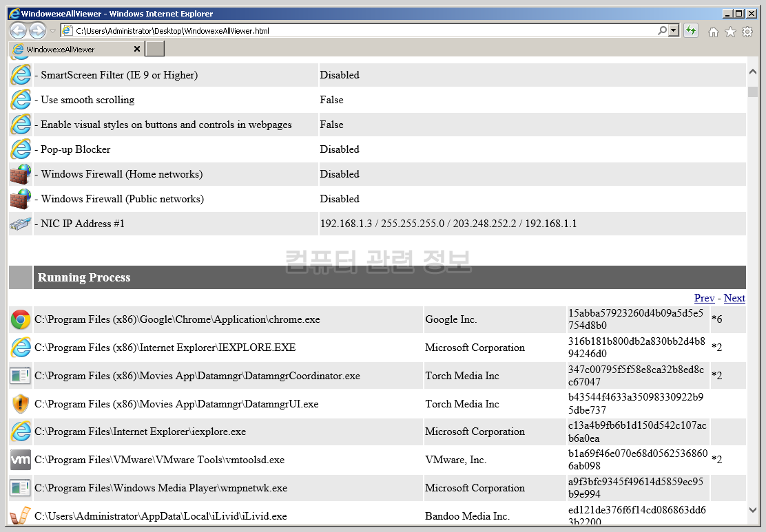Click IE icon for Program Files iexplore.exe
This screenshot has height=532, width=766.
pos(21,432)
